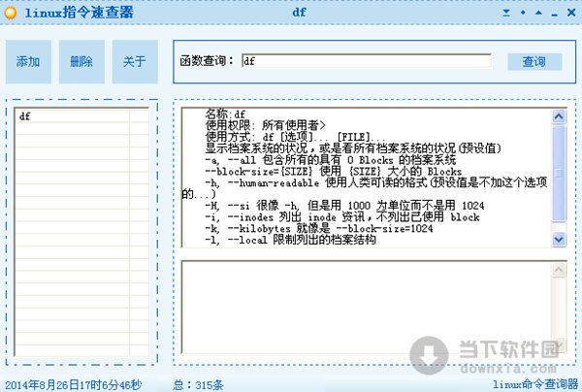
Task: Click scroll-up arrow of lower empty pane
Action: pyautogui.click(x=559, y=270)
